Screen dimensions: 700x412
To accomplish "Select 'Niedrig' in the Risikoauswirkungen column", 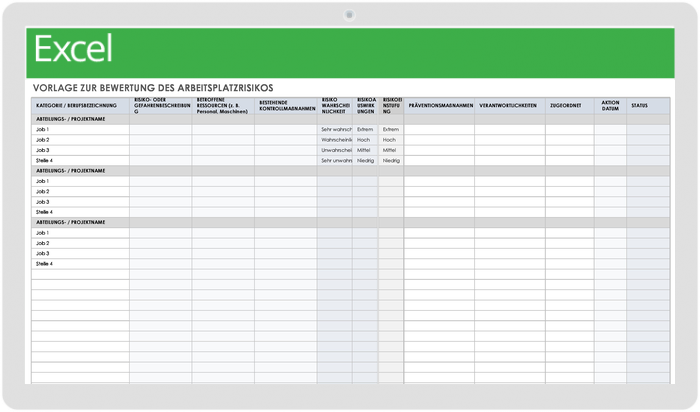I will coord(365,161).
